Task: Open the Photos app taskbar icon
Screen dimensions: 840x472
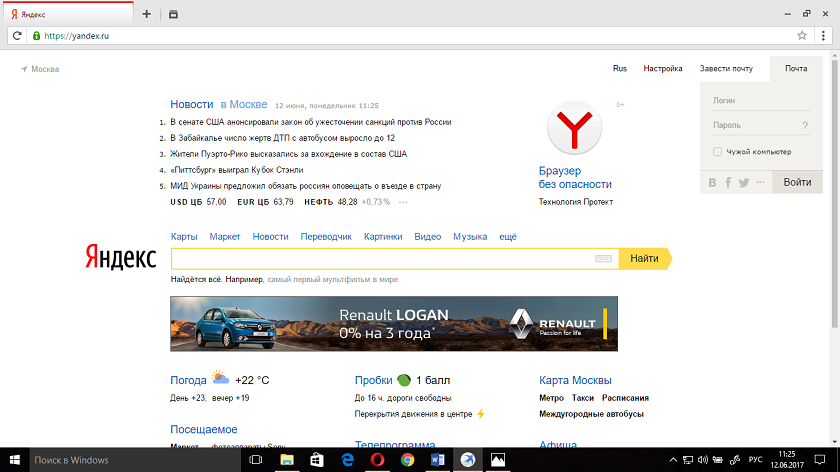Action: (x=498, y=460)
